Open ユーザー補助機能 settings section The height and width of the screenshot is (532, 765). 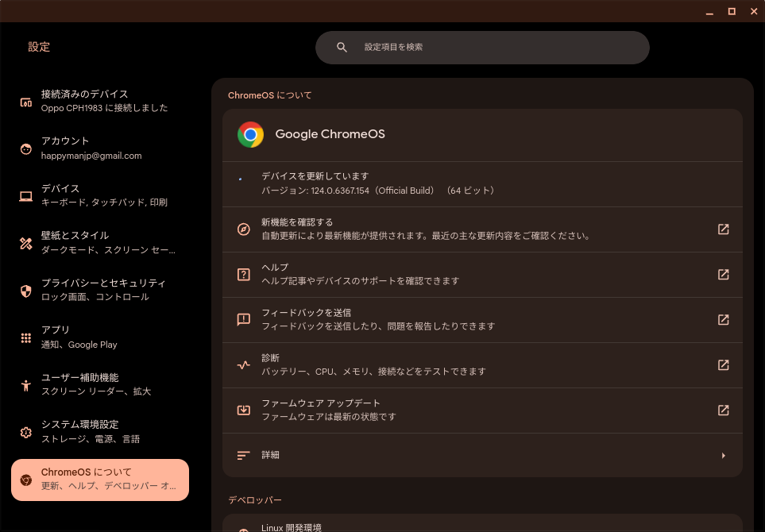pyautogui.click(x=100, y=385)
